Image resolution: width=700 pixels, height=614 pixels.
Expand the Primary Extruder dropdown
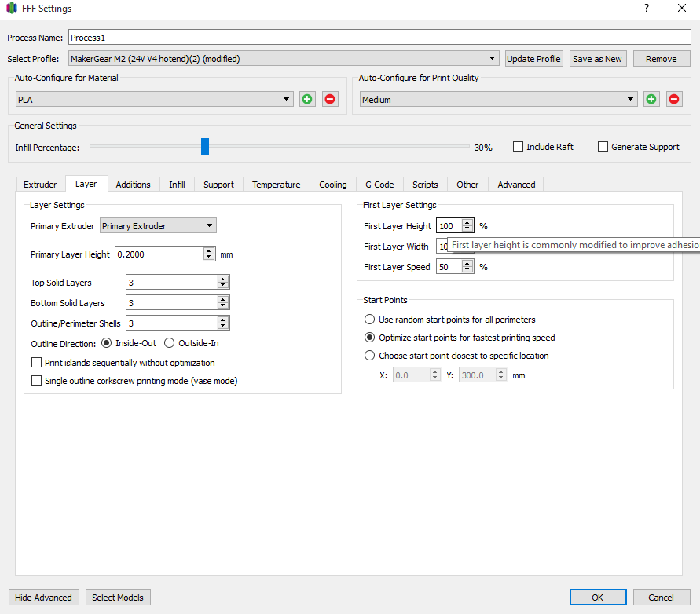point(209,226)
